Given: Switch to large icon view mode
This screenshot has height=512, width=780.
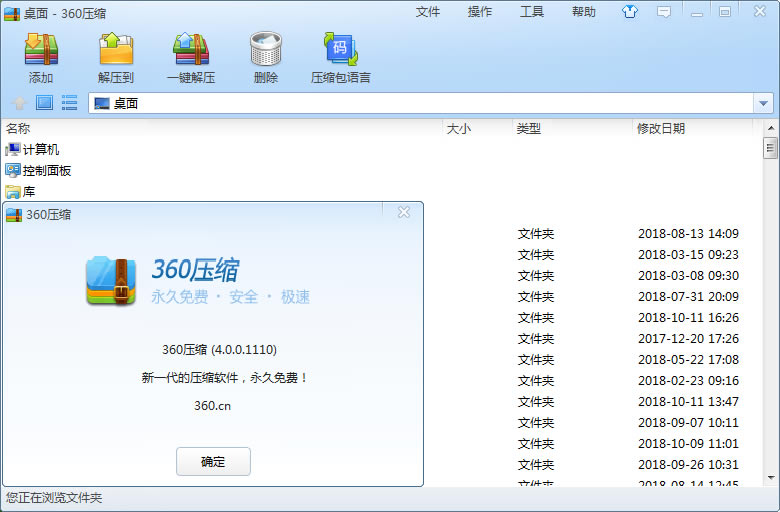Looking at the screenshot, I should [44, 103].
